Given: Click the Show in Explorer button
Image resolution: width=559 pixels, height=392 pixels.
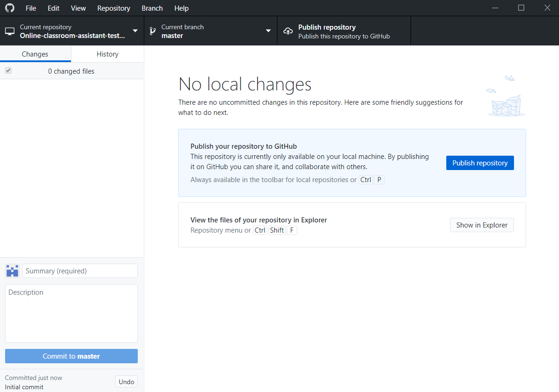Looking at the screenshot, I should pos(482,225).
